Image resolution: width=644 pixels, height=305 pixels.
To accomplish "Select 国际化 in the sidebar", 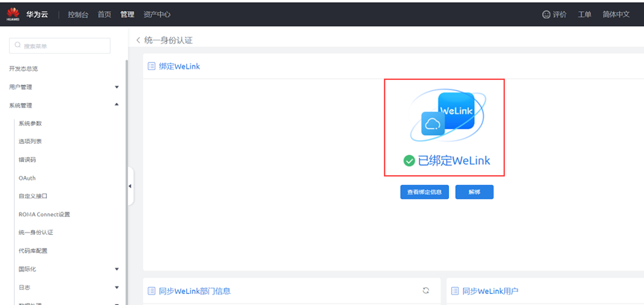I will tap(27, 269).
